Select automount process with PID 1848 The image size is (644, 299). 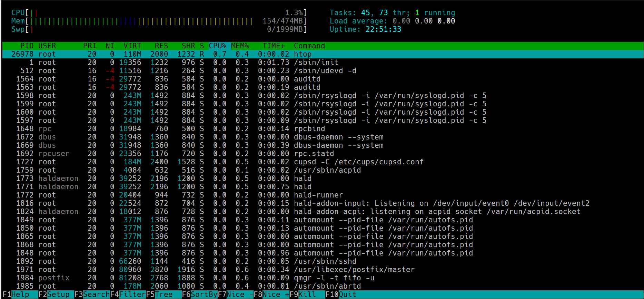[323, 253]
